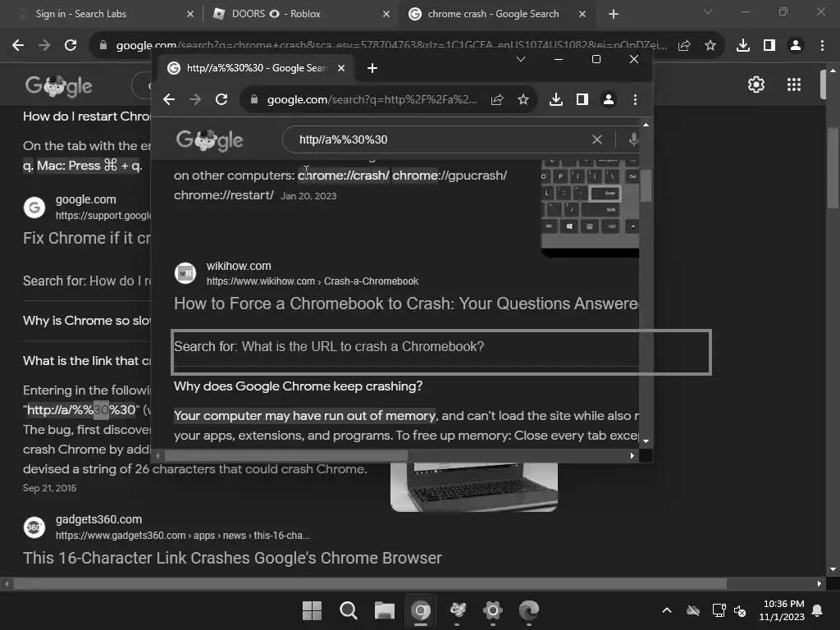Open Windows taskbar search
840x630 pixels.
(x=348, y=610)
